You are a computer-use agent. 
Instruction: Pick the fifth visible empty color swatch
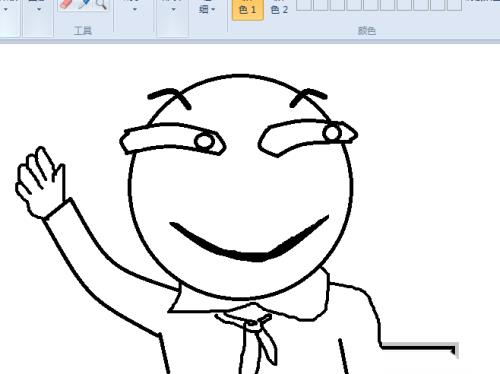tap(371, 5)
